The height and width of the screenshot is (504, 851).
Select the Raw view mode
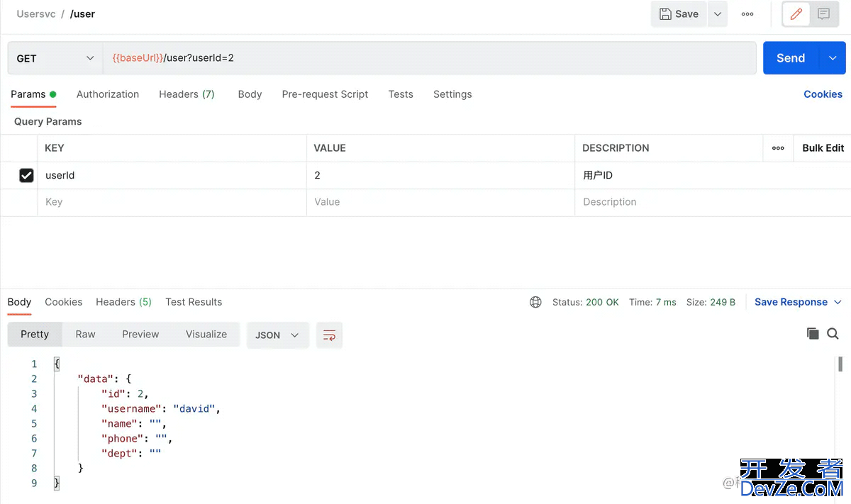tap(85, 335)
